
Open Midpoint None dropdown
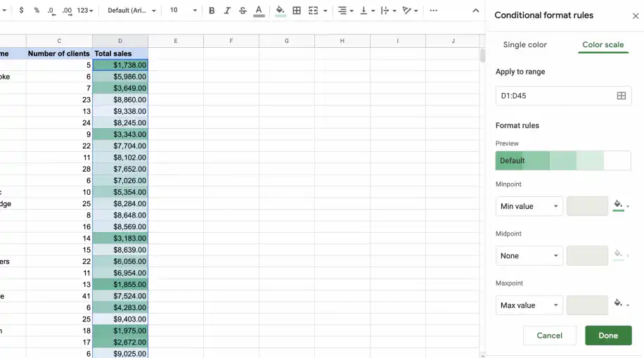tap(529, 255)
